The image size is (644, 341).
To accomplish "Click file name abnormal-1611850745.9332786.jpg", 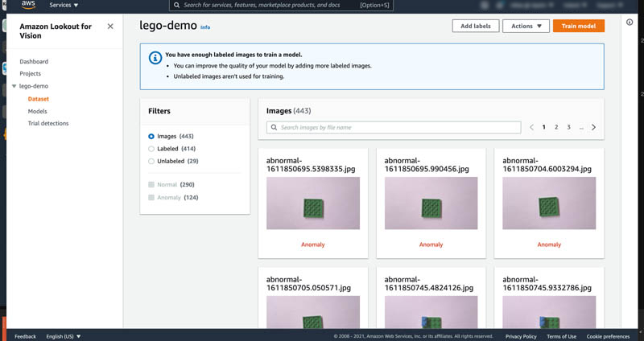I will click(x=547, y=284).
